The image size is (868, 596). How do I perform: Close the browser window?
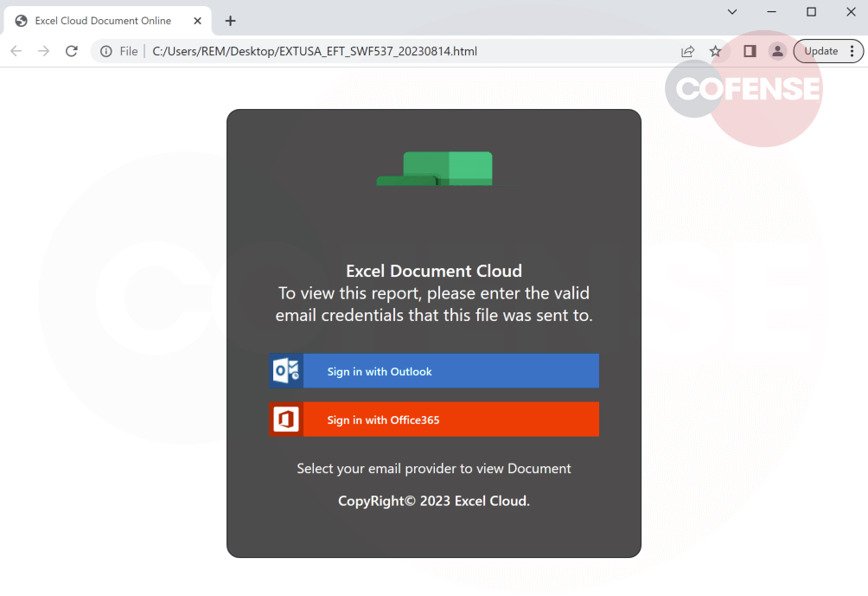point(851,11)
